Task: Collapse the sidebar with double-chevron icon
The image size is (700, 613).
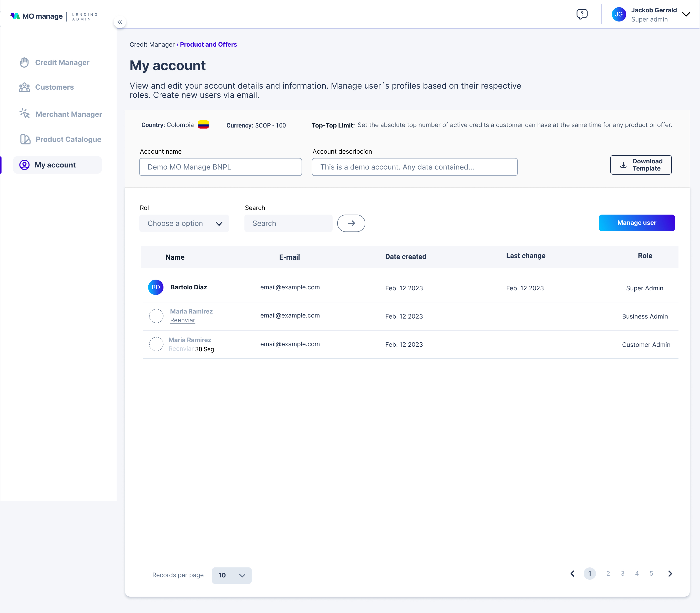Action: pos(120,22)
